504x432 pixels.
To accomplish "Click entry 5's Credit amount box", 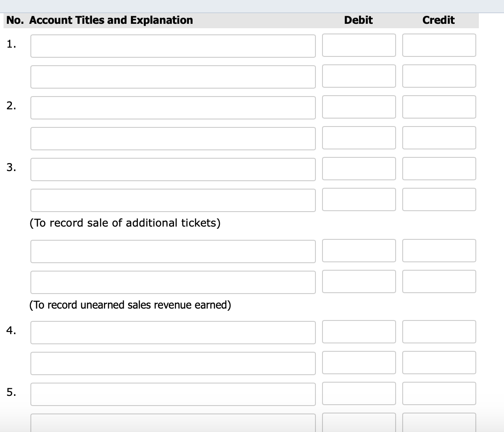I will pos(439,394).
